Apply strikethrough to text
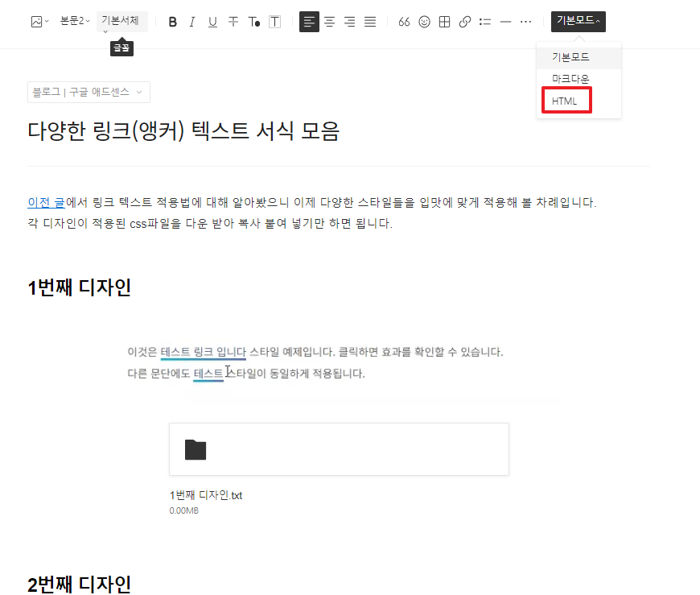 click(233, 22)
